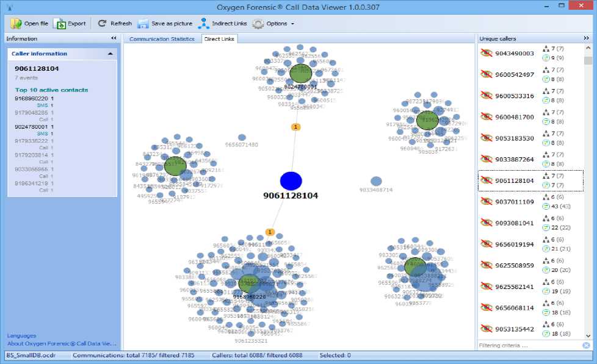Click green hub node labeled 8024780001
The height and width of the screenshot is (364, 597).
(x=300, y=73)
